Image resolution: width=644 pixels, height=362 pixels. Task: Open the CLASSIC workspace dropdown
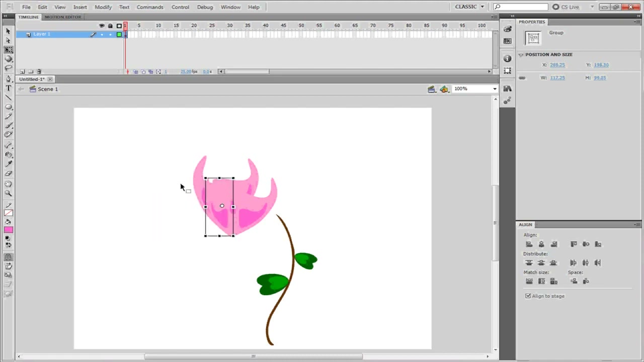click(469, 7)
